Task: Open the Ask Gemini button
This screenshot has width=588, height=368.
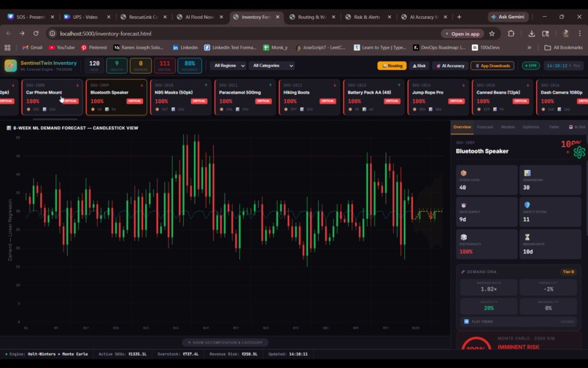Action: 508,17
